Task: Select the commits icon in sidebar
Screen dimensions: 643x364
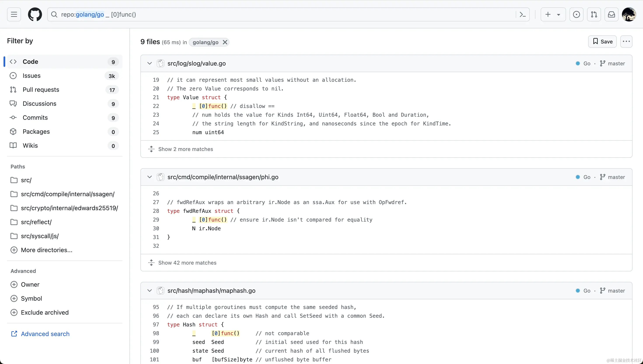Action: click(x=13, y=117)
